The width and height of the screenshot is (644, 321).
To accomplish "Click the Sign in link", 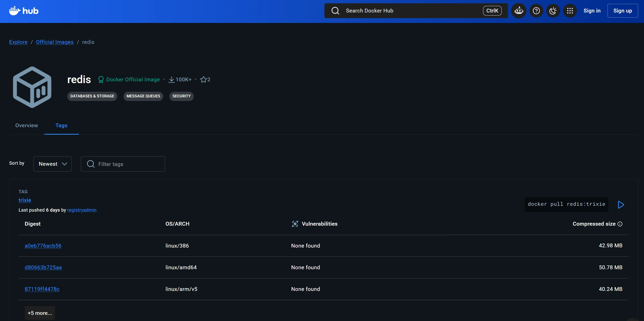I will (592, 11).
